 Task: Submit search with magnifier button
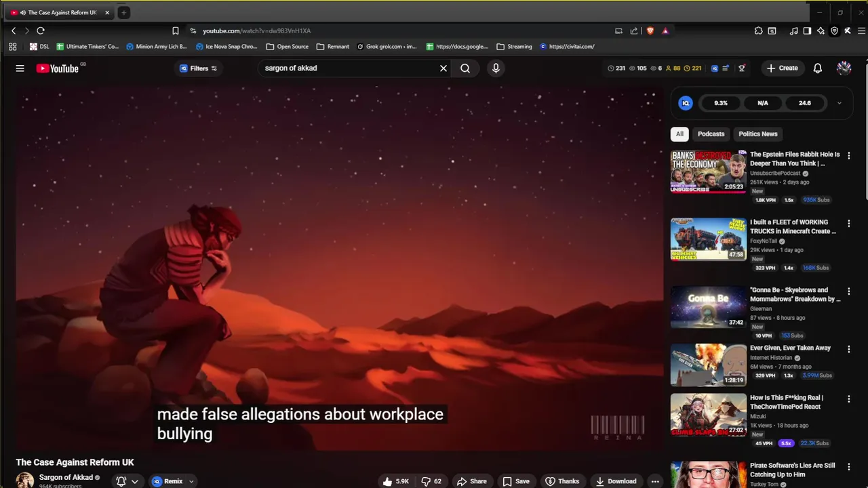[465, 68]
